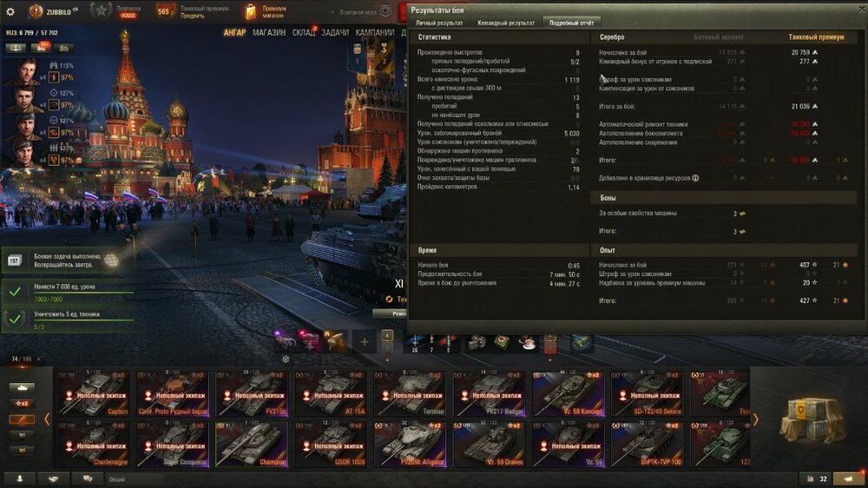The width and height of the screenshot is (868, 488).
Task: Open the loot boxes crate
Action: (x=812, y=419)
